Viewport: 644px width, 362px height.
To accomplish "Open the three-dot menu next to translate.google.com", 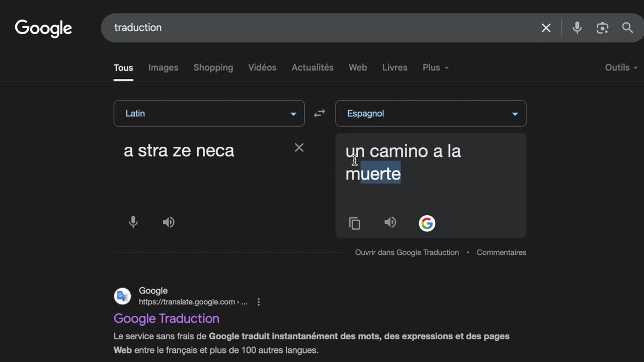I will [259, 302].
